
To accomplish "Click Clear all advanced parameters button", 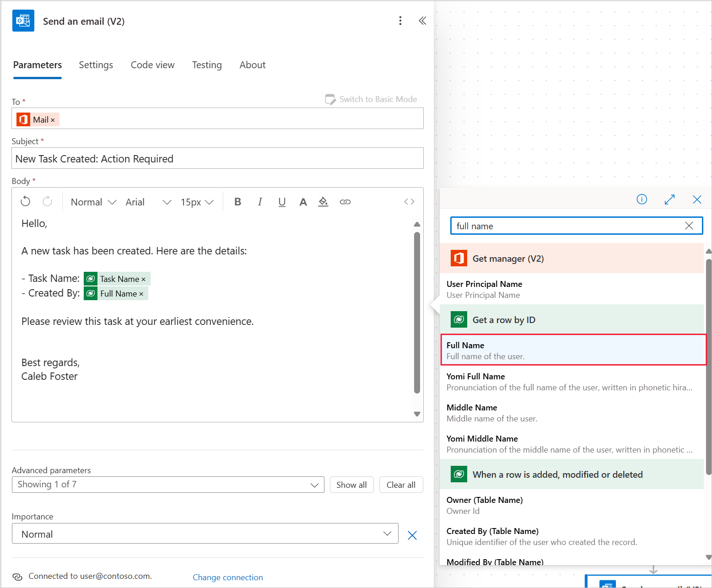I will (x=401, y=485).
